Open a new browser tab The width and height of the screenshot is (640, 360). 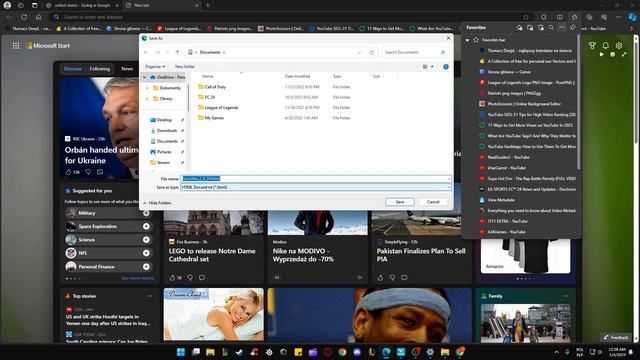pyautogui.click(x=208, y=5)
